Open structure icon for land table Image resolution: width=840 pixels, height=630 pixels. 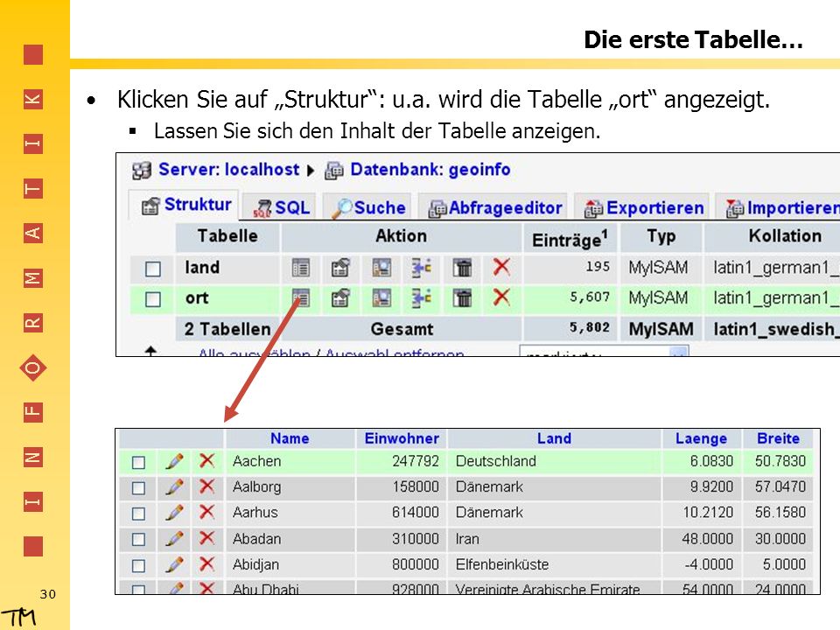[x=340, y=268]
